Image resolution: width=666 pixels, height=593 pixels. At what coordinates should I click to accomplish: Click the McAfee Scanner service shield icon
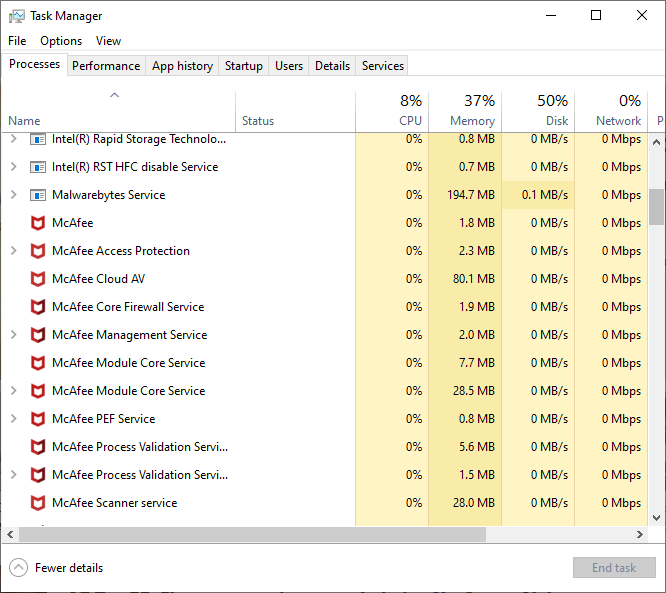point(38,503)
